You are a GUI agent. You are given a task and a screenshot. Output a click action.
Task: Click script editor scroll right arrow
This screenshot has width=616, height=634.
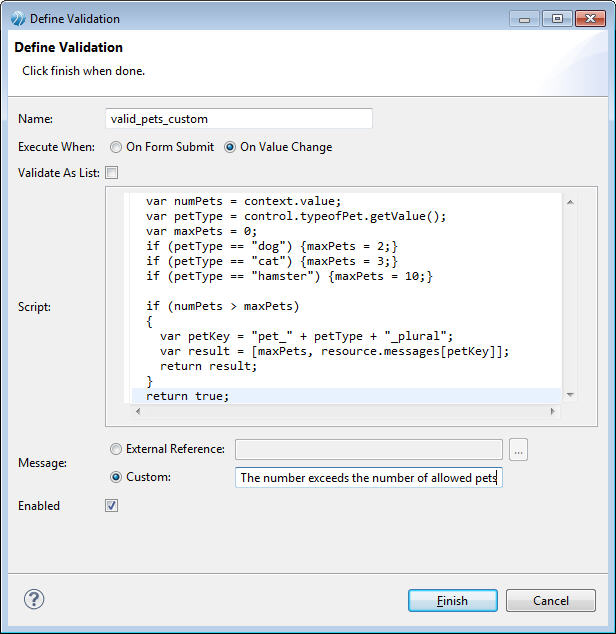click(x=552, y=411)
